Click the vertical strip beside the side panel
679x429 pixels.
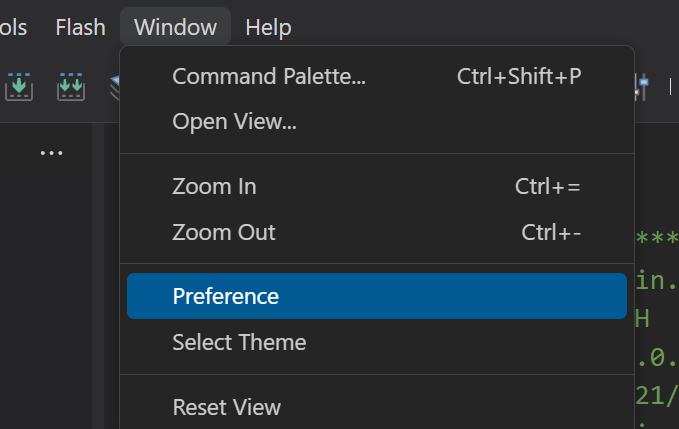[98, 276]
